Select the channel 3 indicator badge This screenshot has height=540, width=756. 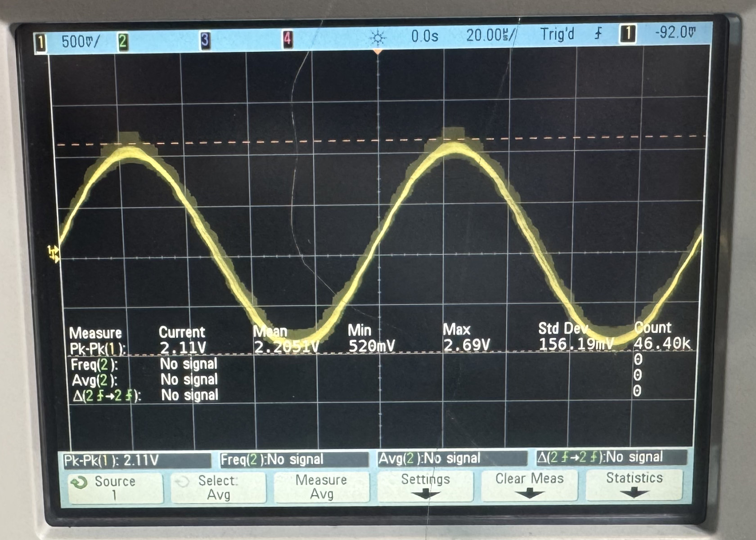tap(205, 40)
